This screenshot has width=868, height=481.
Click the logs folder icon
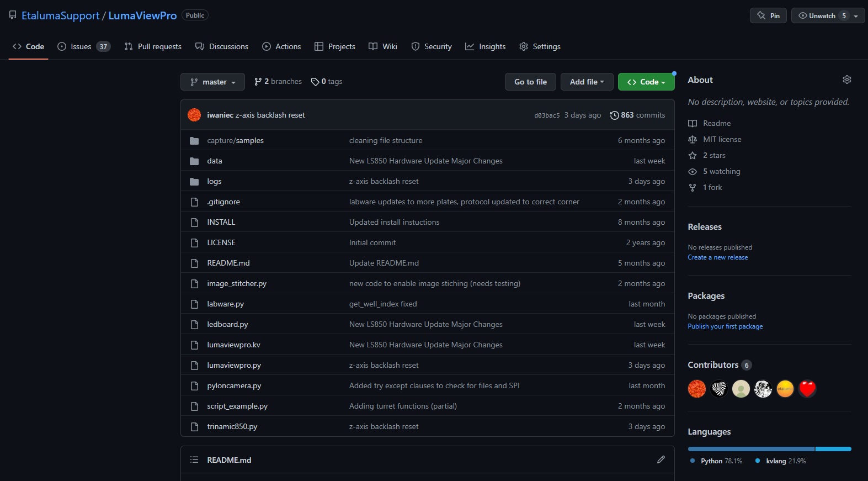pyautogui.click(x=194, y=182)
